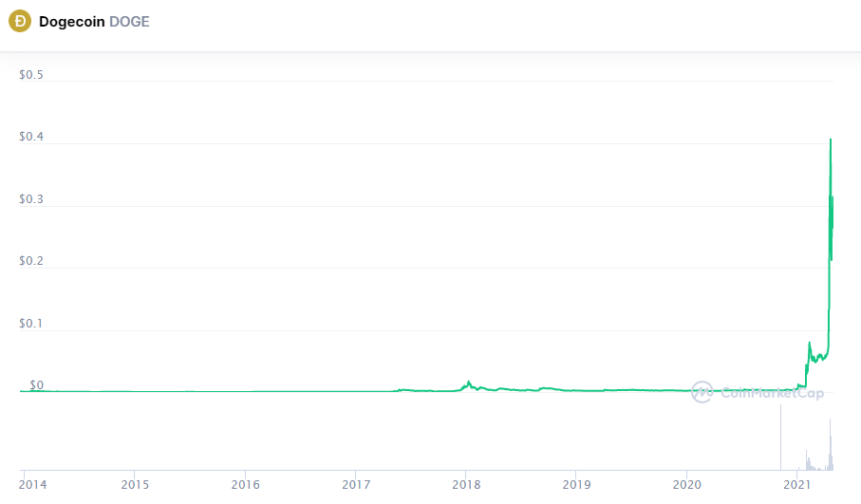Select the 2016 label on the time axis
The image size is (861, 504).
tap(245, 484)
